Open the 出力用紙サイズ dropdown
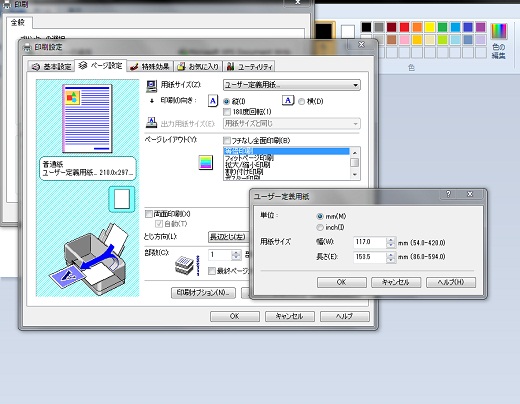 (x=292, y=124)
